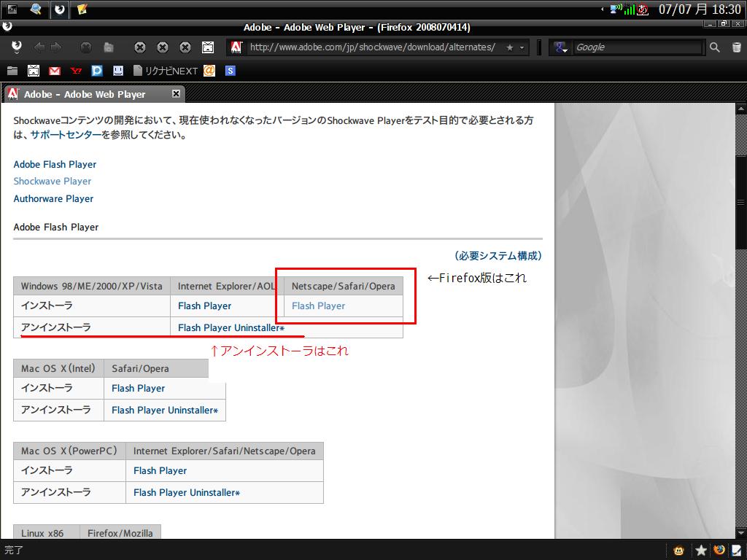Open the yellow notepad taskbar icon
The image size is (747, 560).
pyautogui.click(x=82, y=9)
